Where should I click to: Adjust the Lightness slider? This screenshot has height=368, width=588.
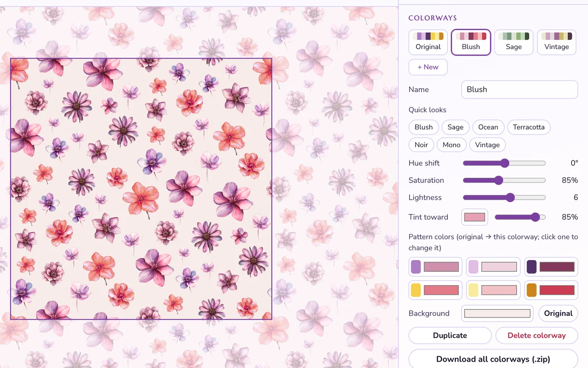tap(504, 197)
